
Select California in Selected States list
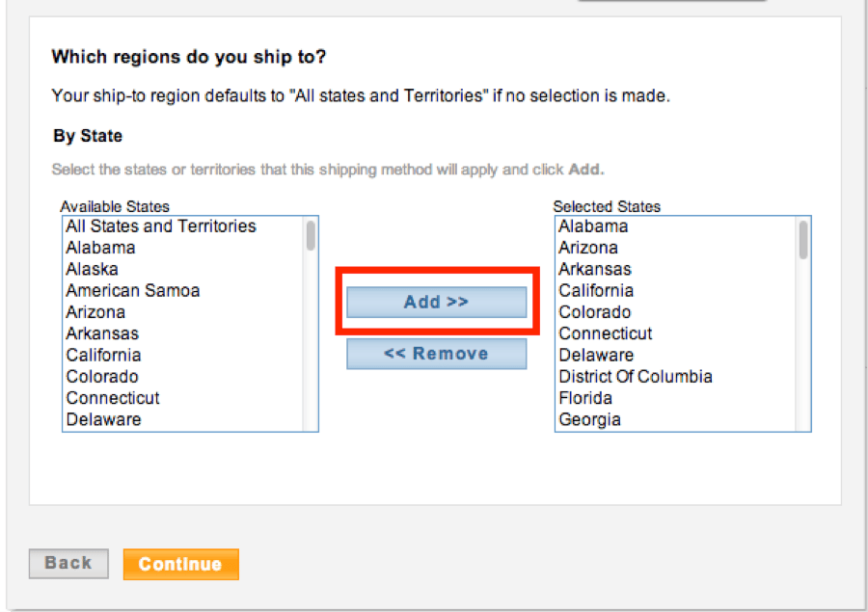pos(596,290)
